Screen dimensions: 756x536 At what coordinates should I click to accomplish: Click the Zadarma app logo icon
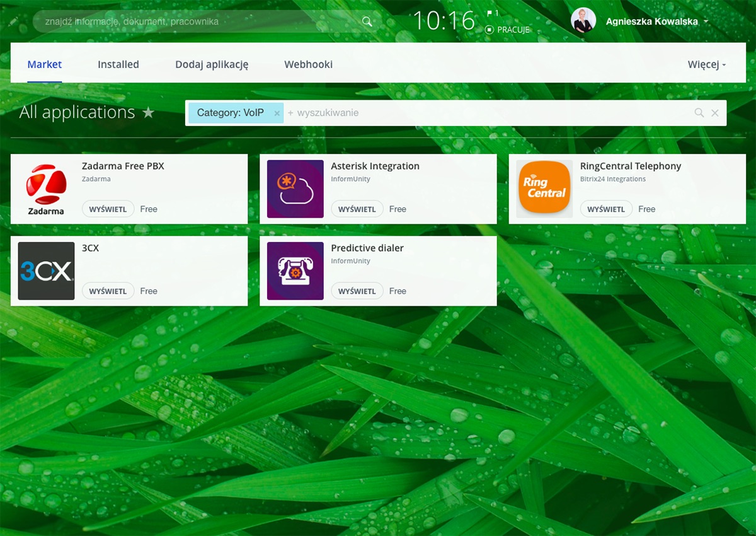coord(46,189)
